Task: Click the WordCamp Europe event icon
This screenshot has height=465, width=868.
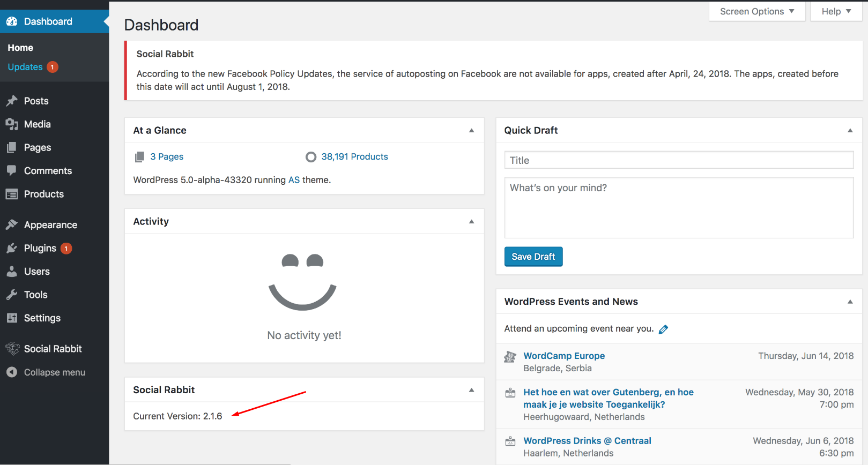Action: 510,357
